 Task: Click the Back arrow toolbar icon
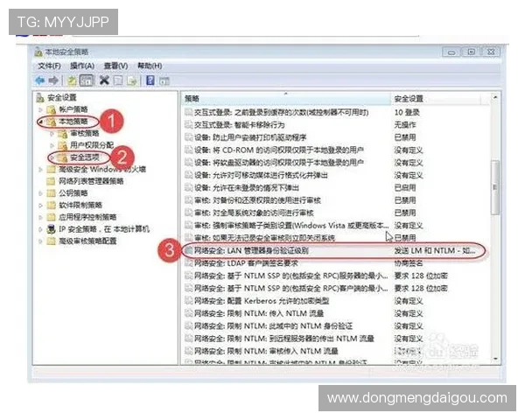click(x=40, y=80)
